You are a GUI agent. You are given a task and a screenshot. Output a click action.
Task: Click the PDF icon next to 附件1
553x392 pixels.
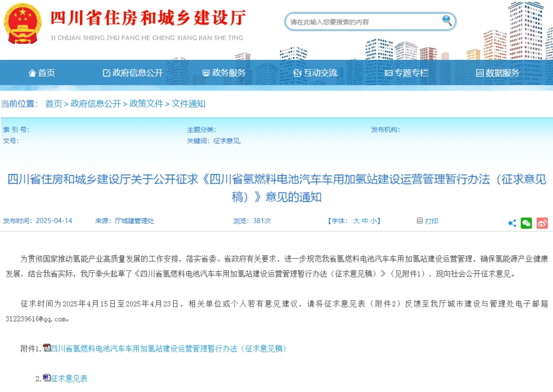pyautogui.click(x=47, y=347)
